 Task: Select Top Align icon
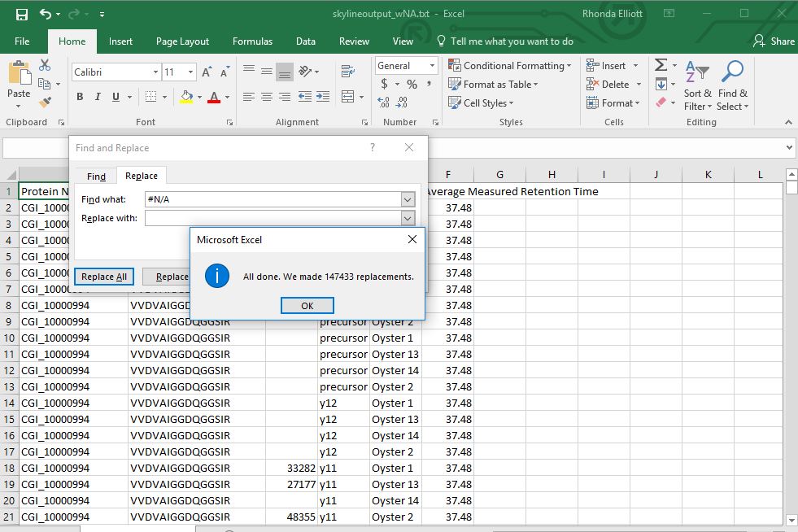pyautogui.click(x=249, y=72)
